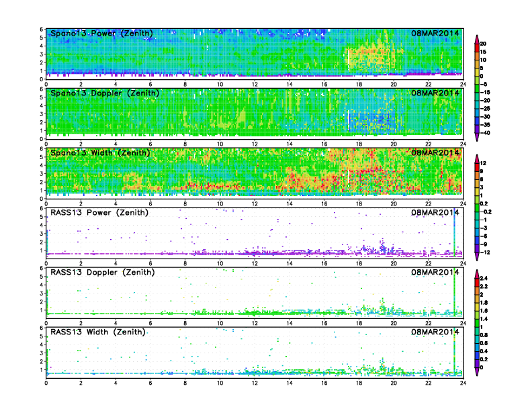
Task: Click the '12' label on the middle colorbar
Action: (483, 163)
